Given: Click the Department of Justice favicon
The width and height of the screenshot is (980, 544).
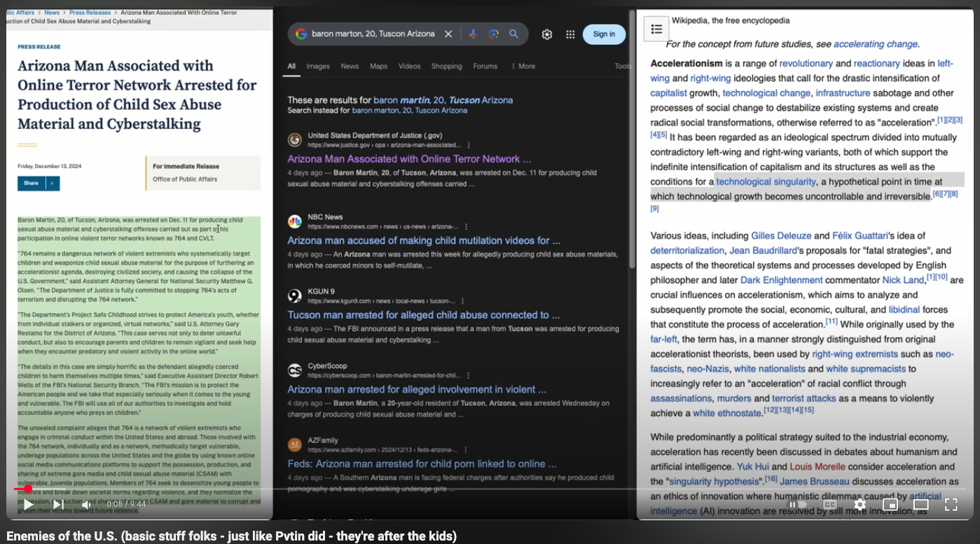Looking at the screenshot, I should pos(295,140).
